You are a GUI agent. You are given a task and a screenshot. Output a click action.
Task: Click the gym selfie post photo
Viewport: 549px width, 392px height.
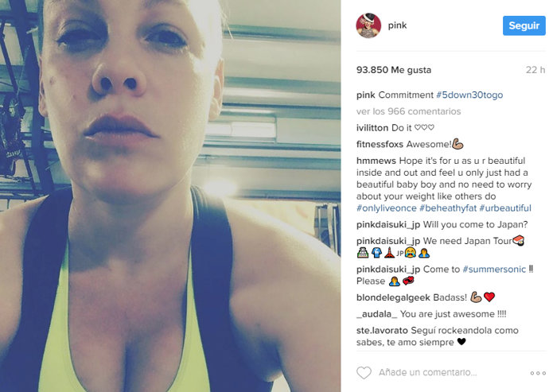[x=170, y=196]
